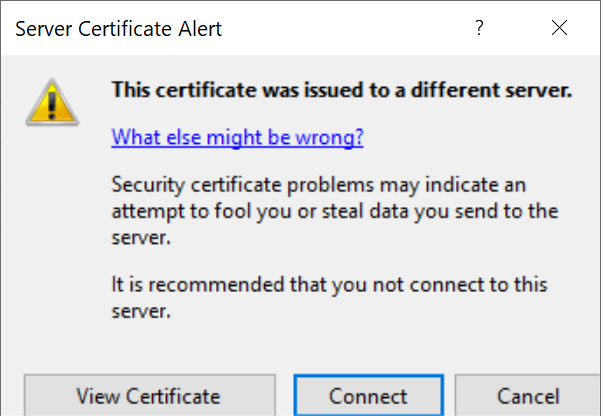This screenshot has height=416, width=601.
Task: Click the "Server Certificate Alert" title text
Action: pyautogui.click(x=118, y=29)
